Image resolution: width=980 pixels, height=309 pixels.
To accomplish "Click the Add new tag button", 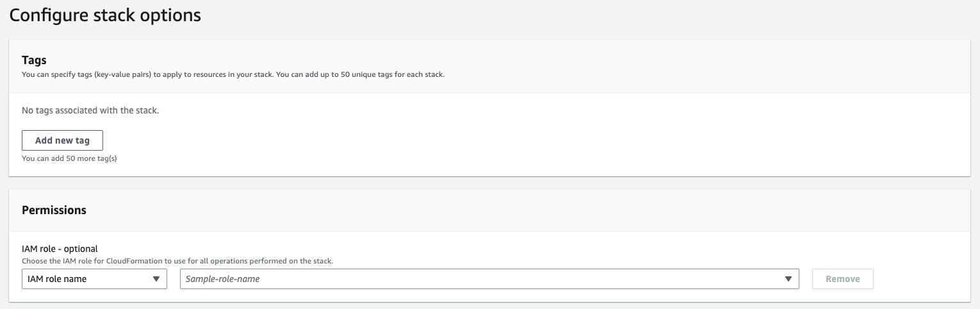I will [62, 140].
